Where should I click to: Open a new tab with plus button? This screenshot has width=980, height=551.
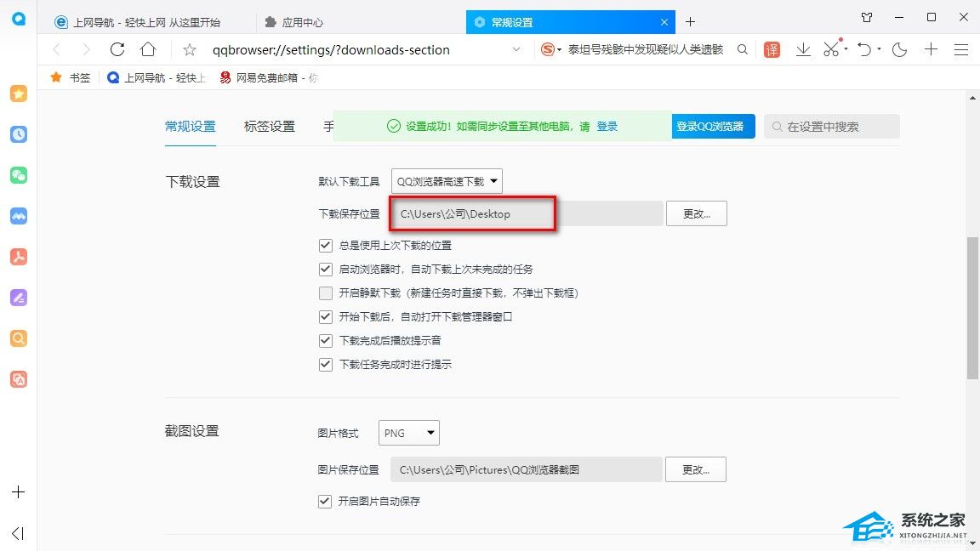[x=690, y=22]
